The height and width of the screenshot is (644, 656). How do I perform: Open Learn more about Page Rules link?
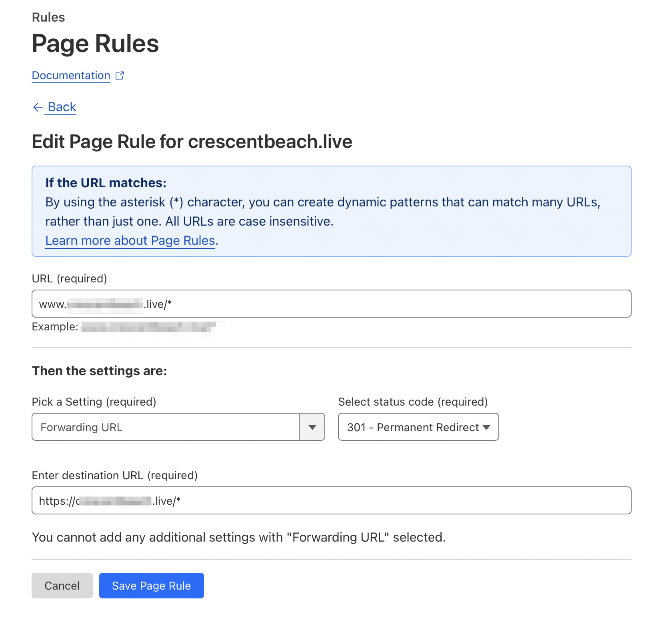[x=130, y=240]
